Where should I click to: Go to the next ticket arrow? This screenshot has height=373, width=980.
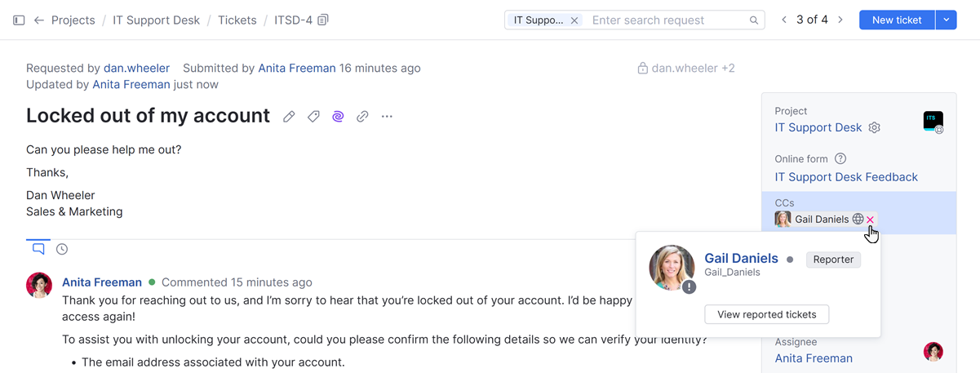point(840,20)
